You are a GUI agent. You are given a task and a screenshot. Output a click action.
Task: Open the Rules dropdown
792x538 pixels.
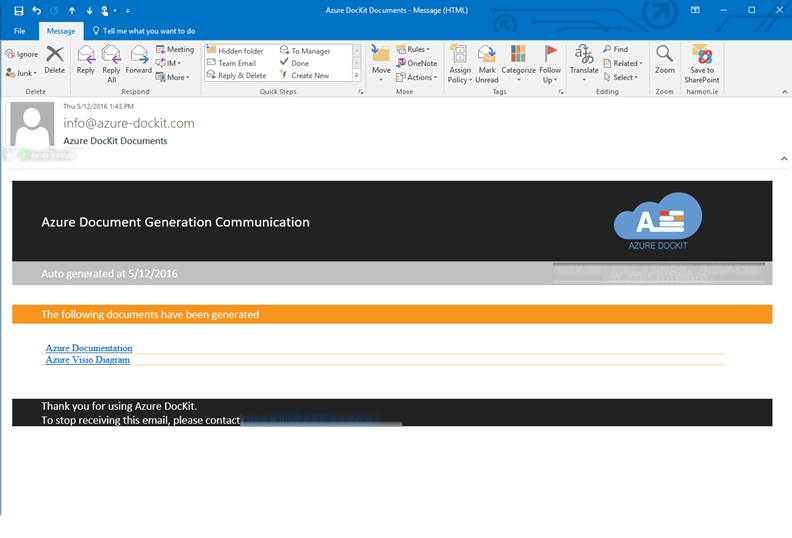[413, 49]
